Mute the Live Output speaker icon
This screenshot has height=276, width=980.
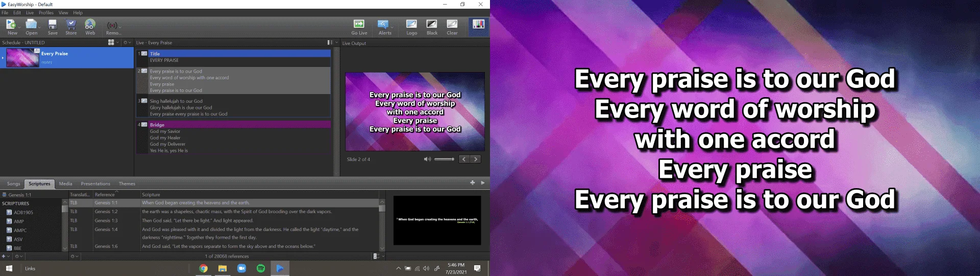427,159
